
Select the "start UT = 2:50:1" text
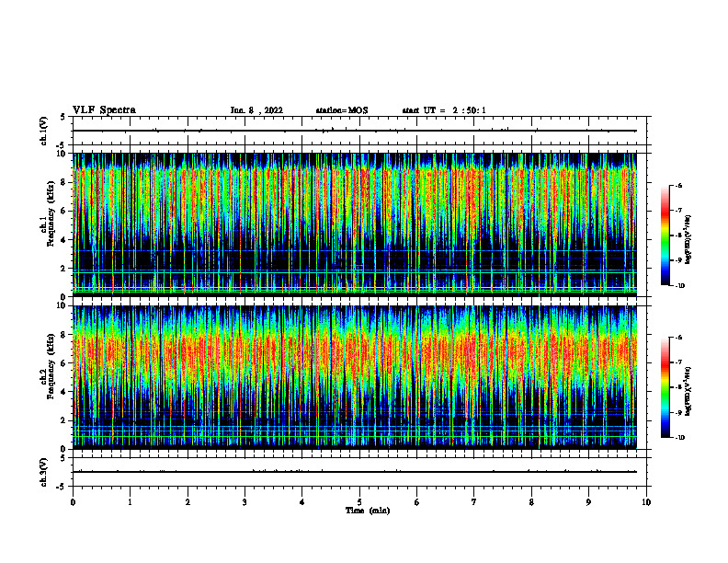[x=444, y=110]
